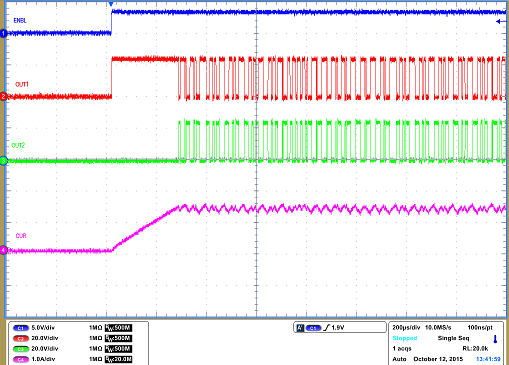Click the C1 bandwidth 500M badge
The width and height of the screenshot is (509, 365).
[x=118, y=328]
